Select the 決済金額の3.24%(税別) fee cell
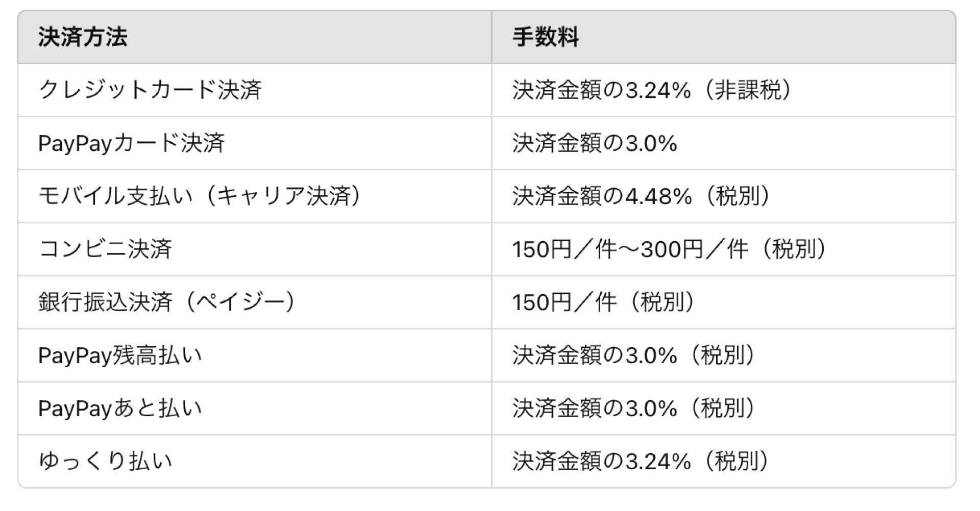Screen dimensions: 980x511 723,461
